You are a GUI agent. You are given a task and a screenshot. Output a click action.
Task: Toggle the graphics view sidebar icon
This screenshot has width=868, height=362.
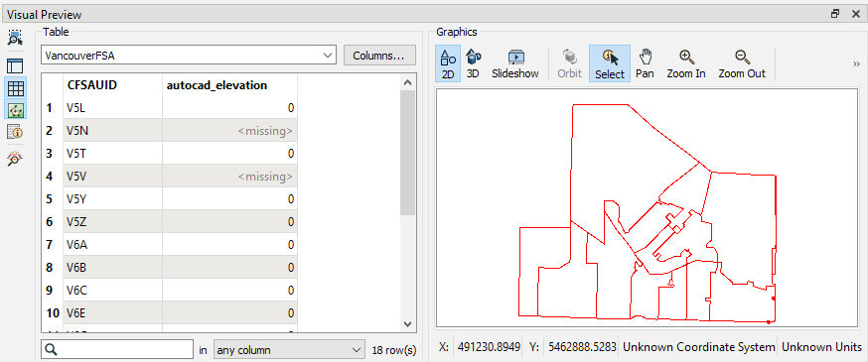point(15,109)
